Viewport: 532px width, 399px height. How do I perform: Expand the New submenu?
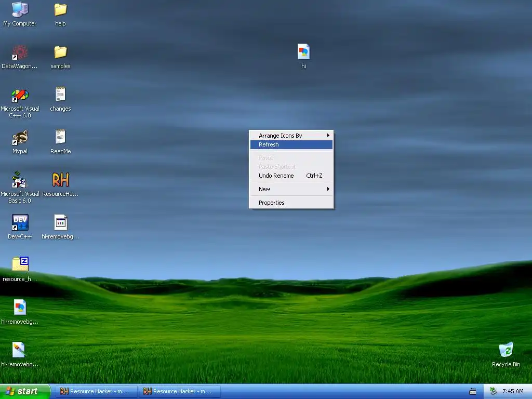click(291, 189)
